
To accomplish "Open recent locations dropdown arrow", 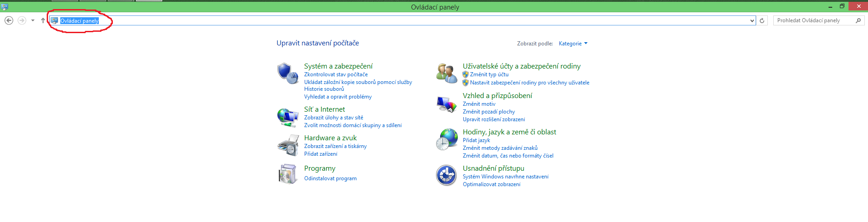I will pyautogui.click(x=33, y=20).
